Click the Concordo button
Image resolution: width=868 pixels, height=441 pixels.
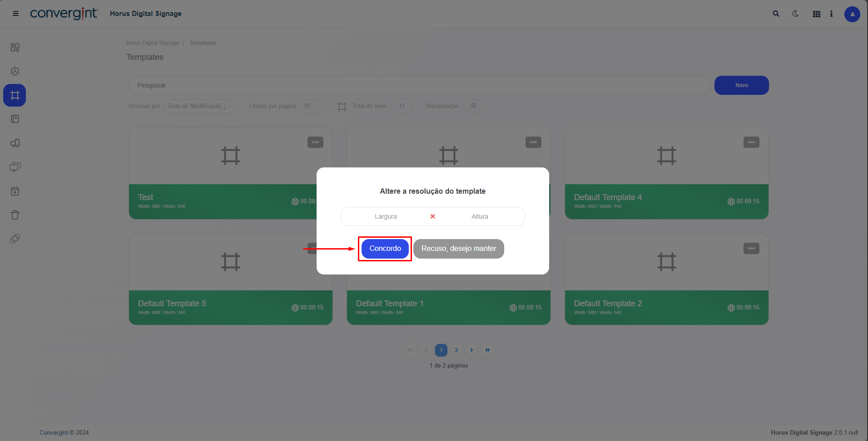[385, 249]
